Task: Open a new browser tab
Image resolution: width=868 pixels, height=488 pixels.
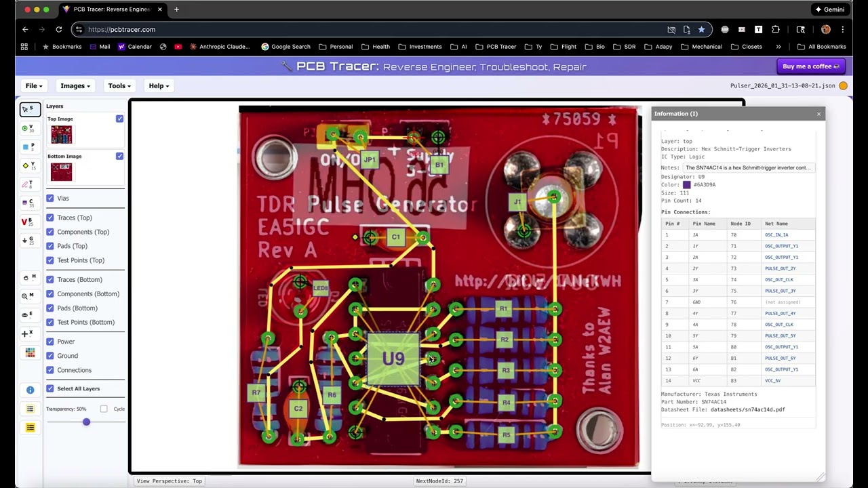Action: click(176, 9)
